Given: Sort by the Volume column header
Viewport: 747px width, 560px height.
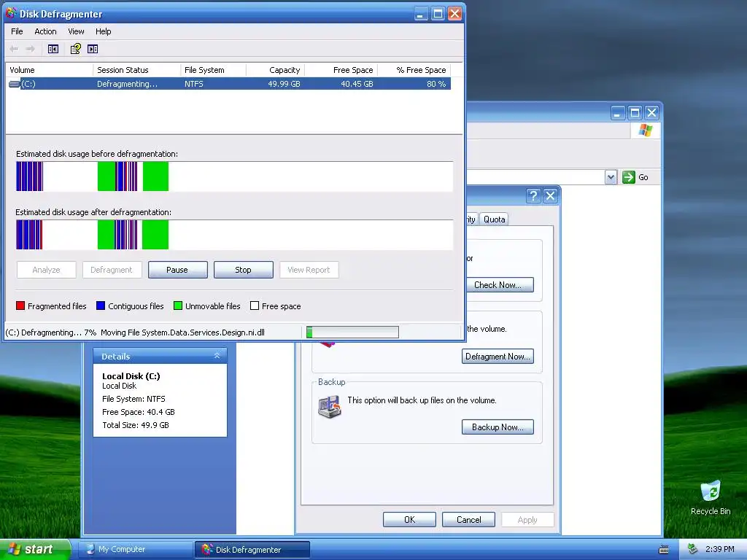Looking at the screenshot, I should (50, 70).
